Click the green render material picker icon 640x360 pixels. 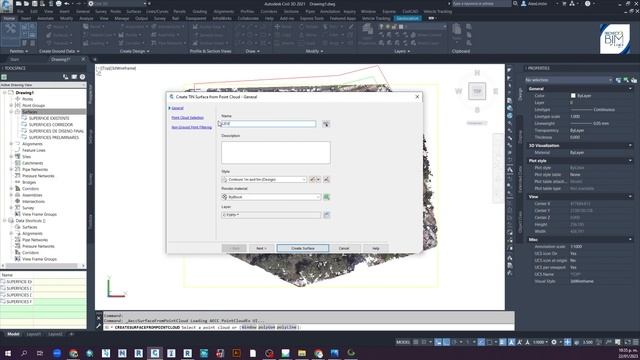(x=327, y=197)
